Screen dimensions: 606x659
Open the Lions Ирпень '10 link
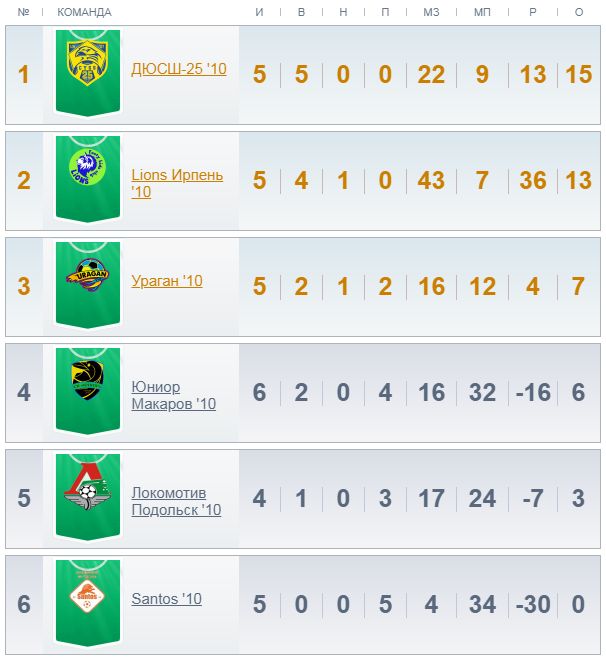177,183
